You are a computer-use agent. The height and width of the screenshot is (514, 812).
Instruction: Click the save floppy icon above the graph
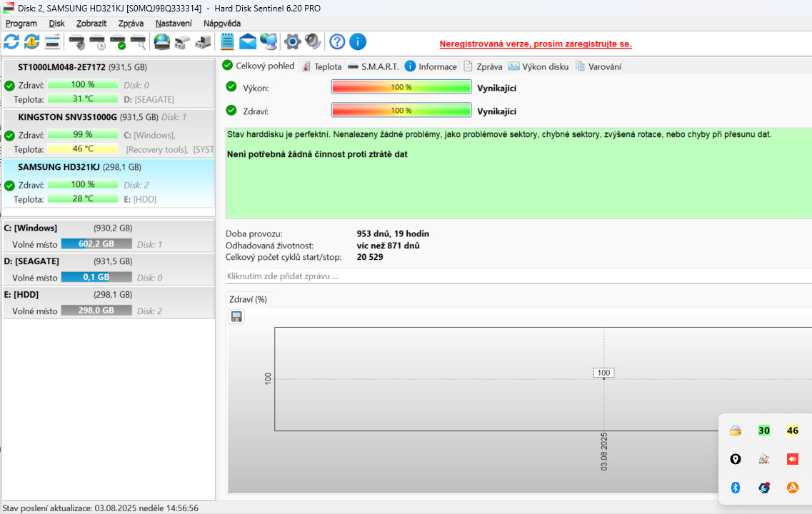point(236,317)
